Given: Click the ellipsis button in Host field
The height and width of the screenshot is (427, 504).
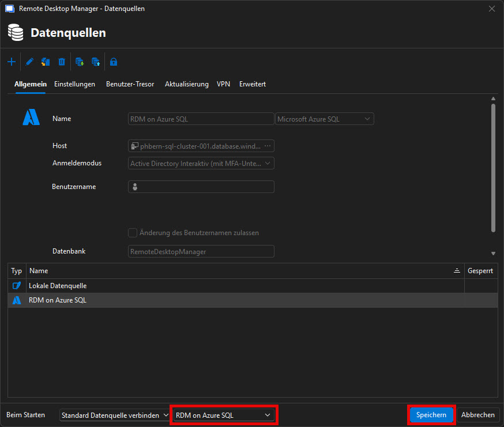Looking at the screenshot, I should point(268,146).
